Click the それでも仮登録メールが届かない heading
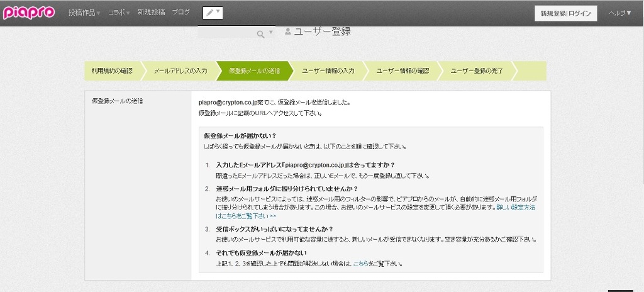The image size is (644, 292). point(261,252)
